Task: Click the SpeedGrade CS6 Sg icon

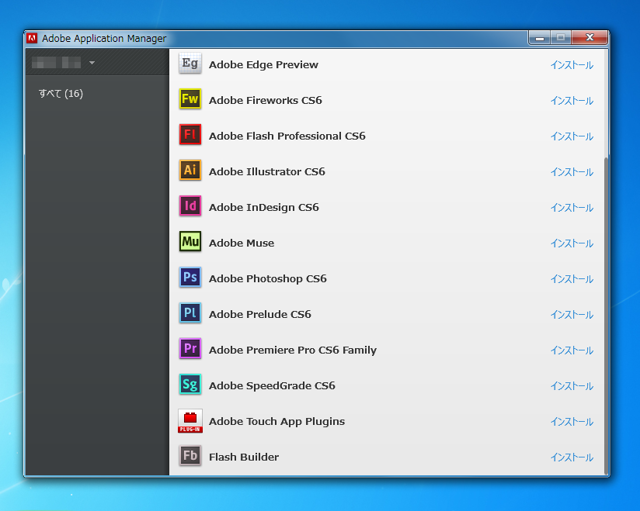Action: coord(190,384)
